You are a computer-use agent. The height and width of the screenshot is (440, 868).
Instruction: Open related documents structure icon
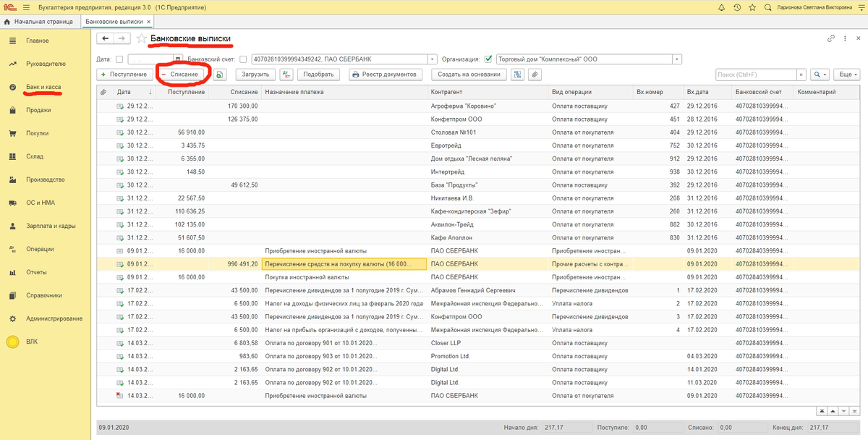coord(518,74)
